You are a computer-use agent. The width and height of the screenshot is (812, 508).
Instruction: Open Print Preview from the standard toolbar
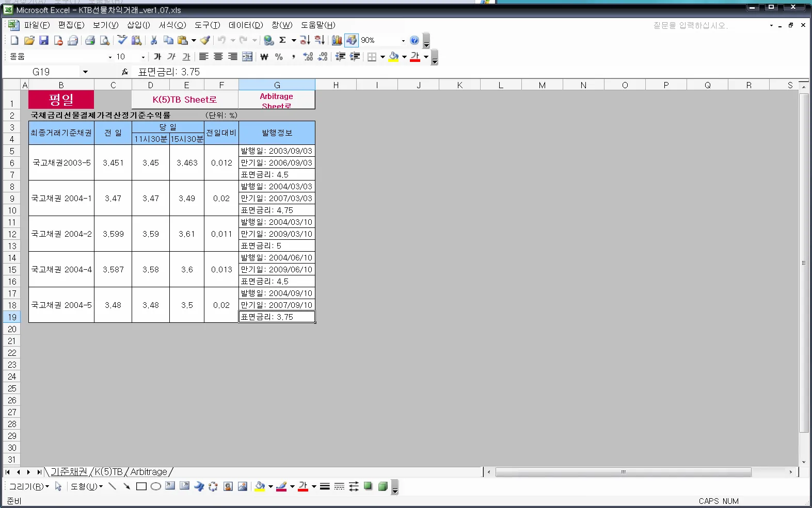(x=105, y=40)
